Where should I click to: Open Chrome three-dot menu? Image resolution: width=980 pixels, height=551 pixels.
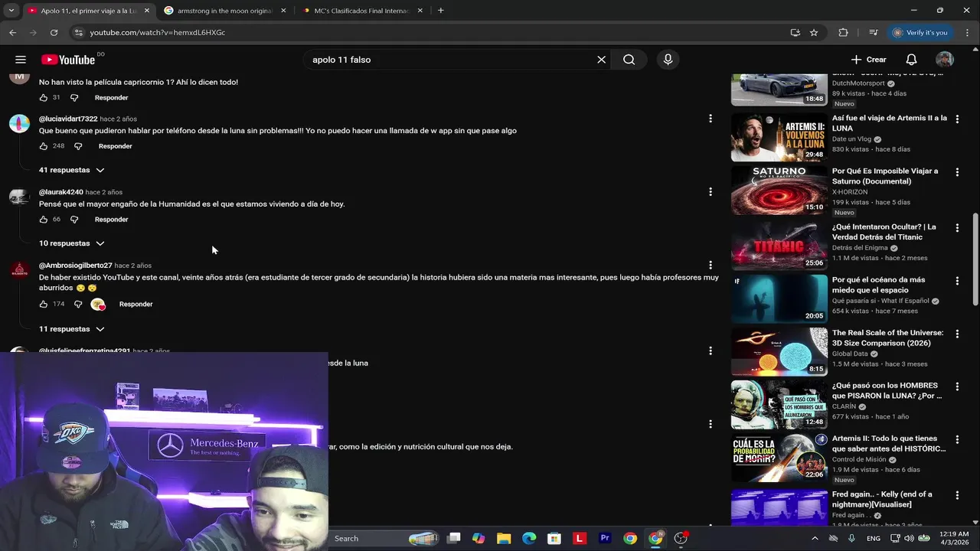(x=966, y=32)
